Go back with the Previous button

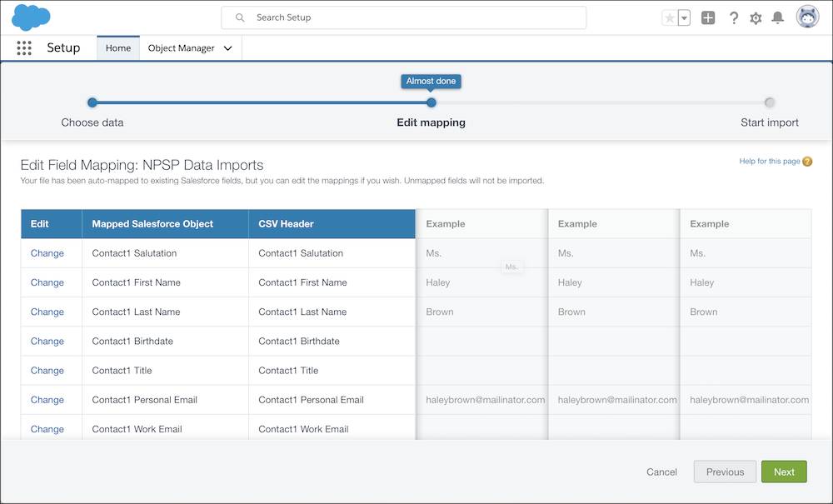coord(725,472)
